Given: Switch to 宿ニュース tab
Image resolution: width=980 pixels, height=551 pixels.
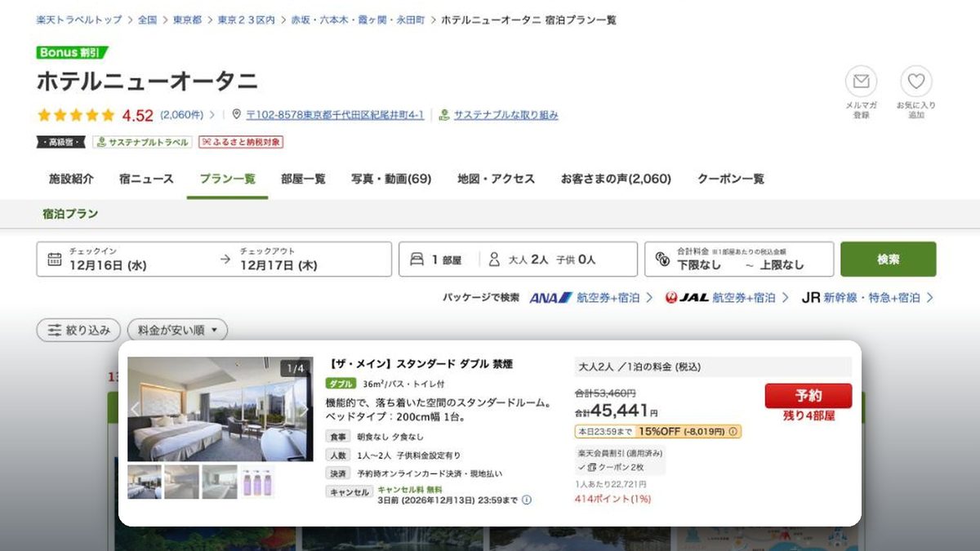Looking at the screenshot, I should coord(146,179).
